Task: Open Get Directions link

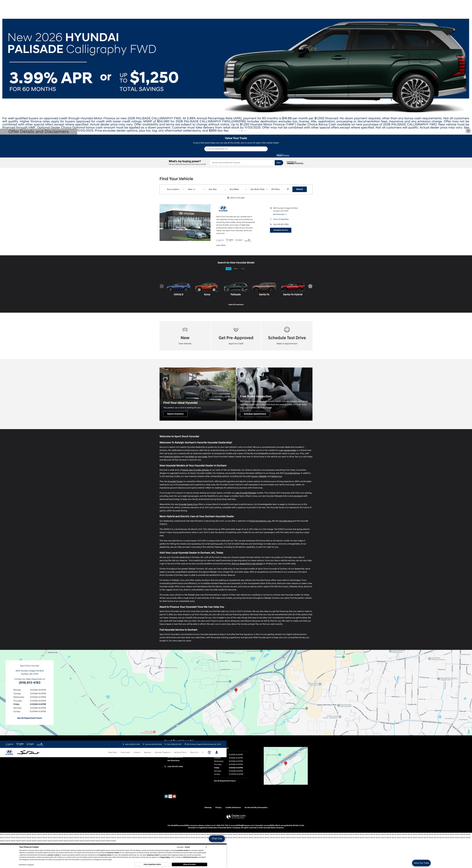Action: coord(280,214)
